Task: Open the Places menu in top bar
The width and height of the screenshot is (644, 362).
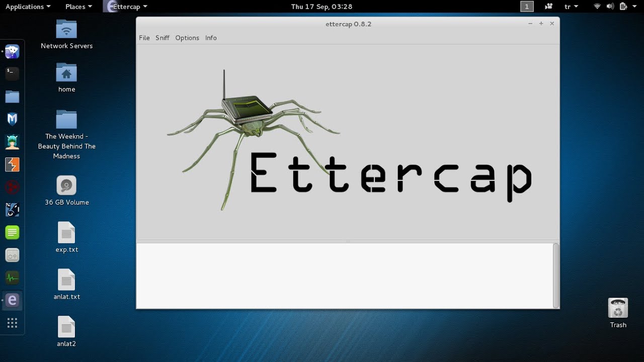Action: 78,7
